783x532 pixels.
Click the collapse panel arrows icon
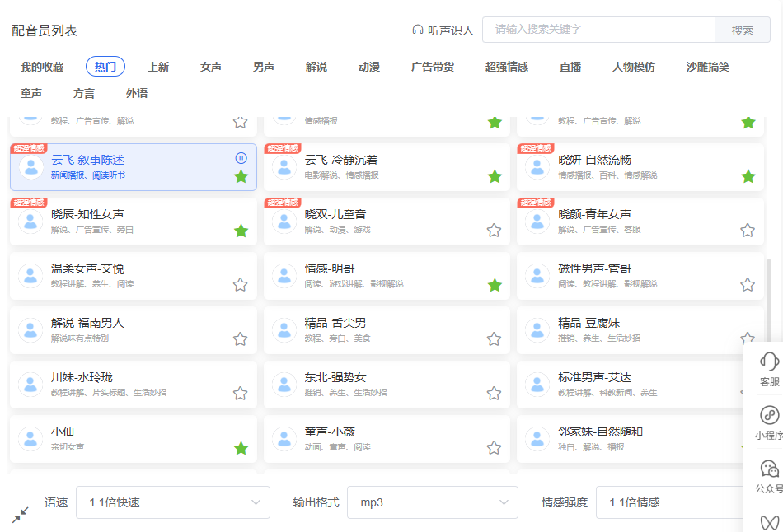[x=21, y=515]
